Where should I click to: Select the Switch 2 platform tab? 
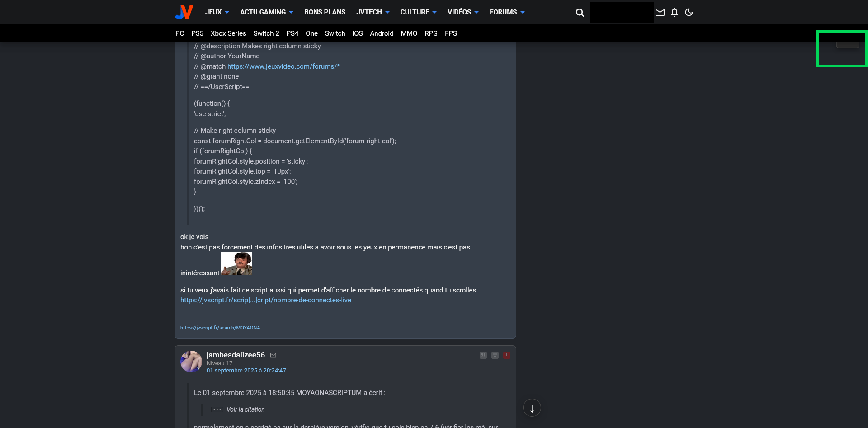click(266, 33)
